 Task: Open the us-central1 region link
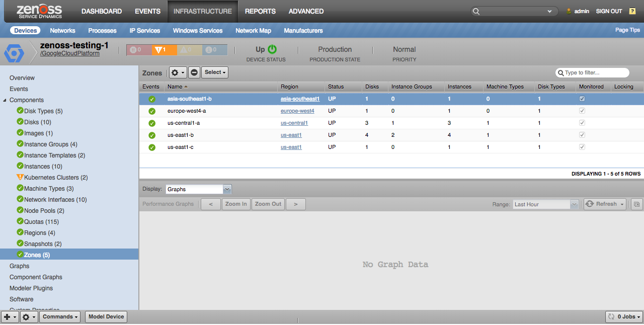(294, 123)
